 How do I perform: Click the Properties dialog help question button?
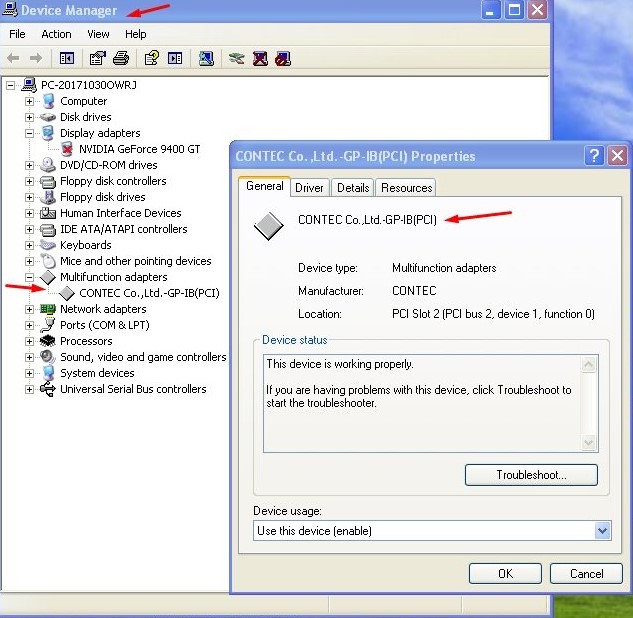tap(594, 155)
